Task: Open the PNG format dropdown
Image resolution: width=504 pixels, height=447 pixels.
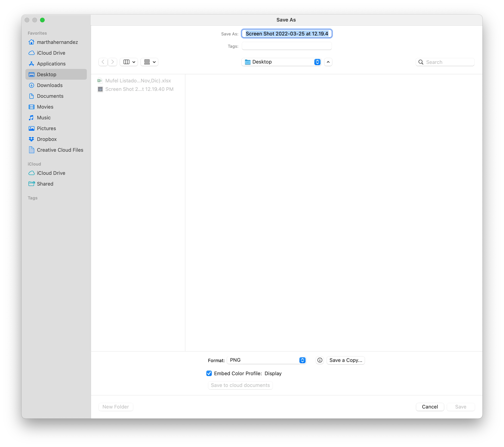Action: [x=267, y=360]
